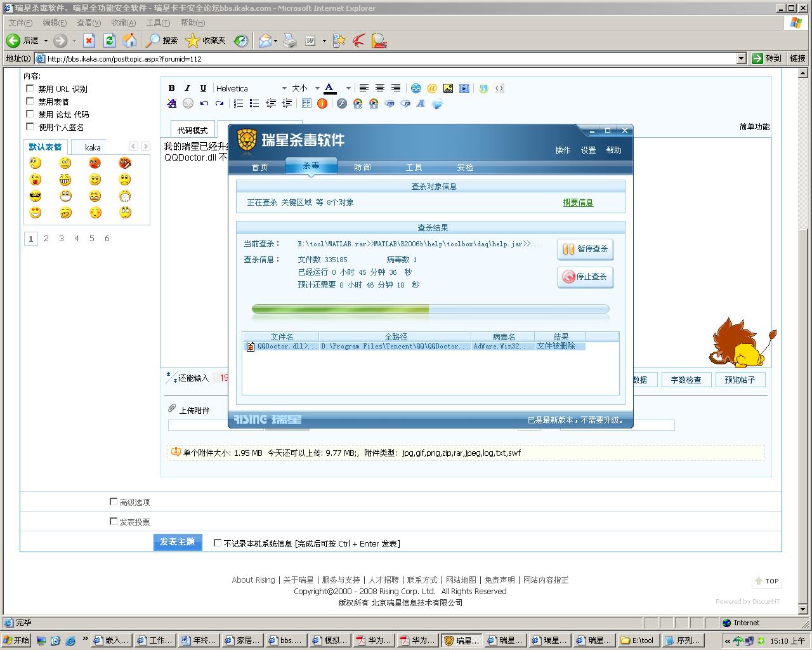Check the 高级选项 checkbox
Viewport: 812px width, 650px height.
114,501
